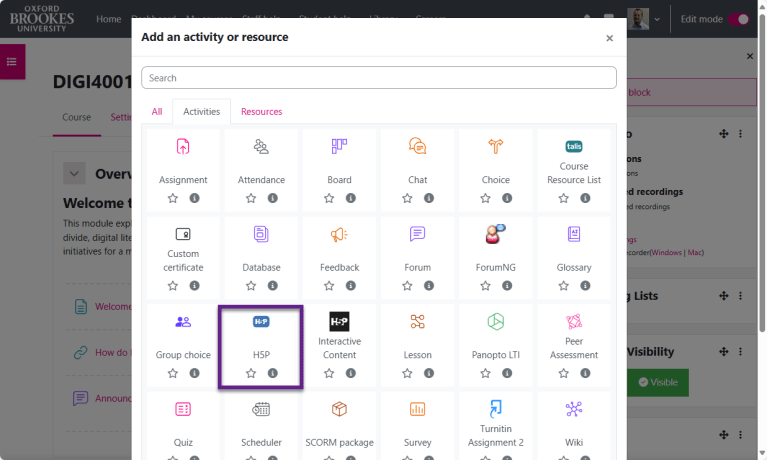
Task: Choose the Turnitin Assignment 2 icon
Action: 496,409
